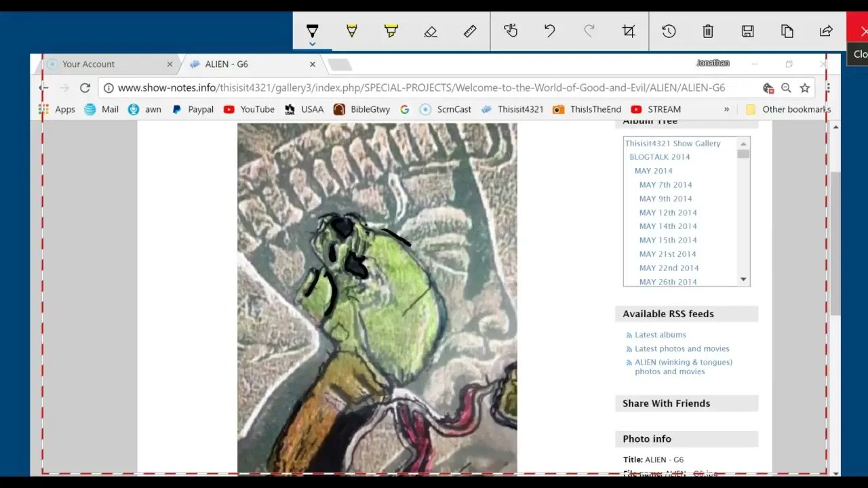Open Latest albums RSS feed
The width and height of the screenshot is (868, 488).
click(660, 335)
